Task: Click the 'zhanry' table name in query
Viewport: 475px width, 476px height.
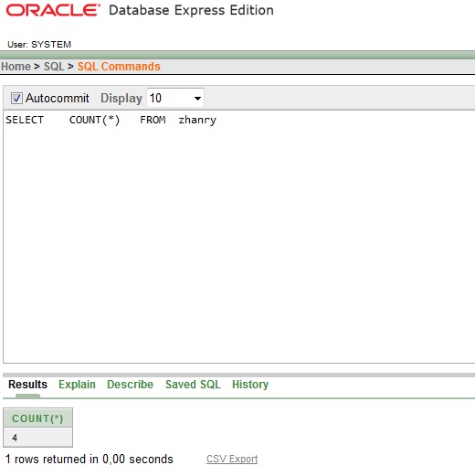Action: coord(197,121)
